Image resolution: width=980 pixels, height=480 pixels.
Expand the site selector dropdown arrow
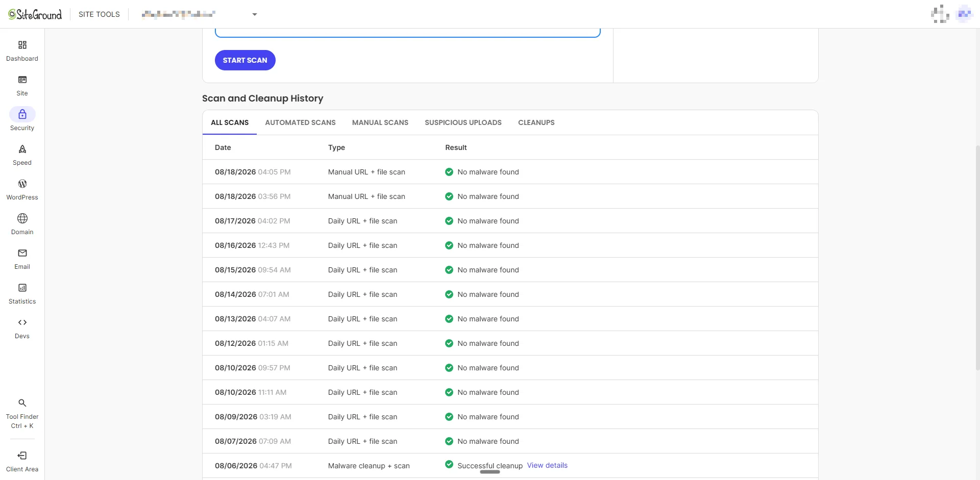[255, 14]
